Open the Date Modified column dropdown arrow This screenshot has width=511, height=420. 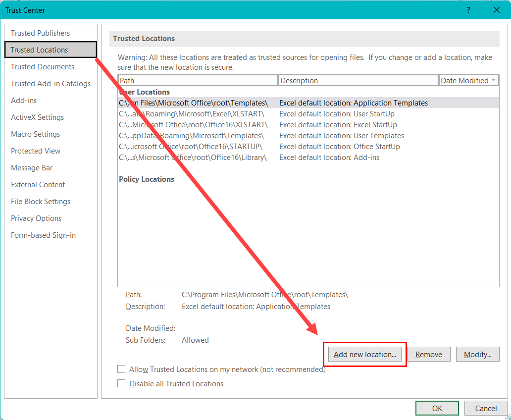(x=493, y=80)
